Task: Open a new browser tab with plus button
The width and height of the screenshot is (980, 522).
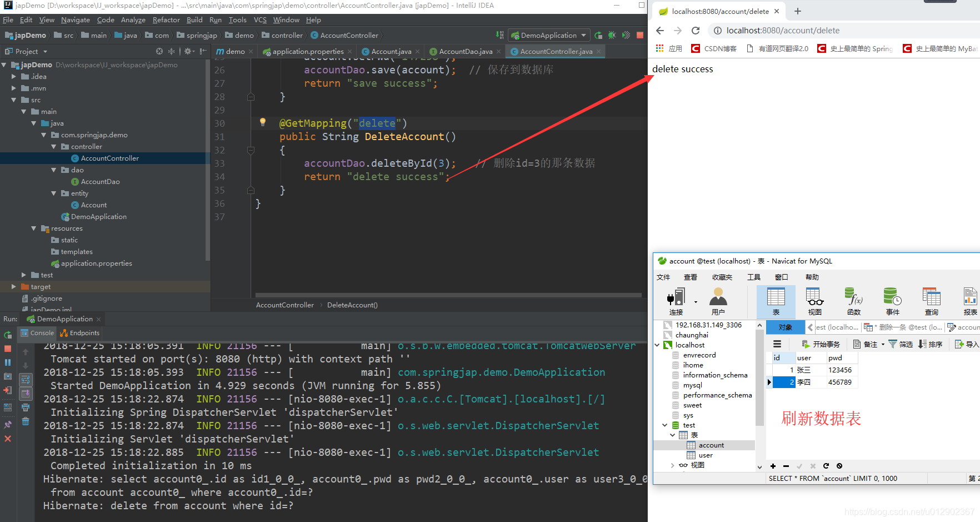Action: 798,11
